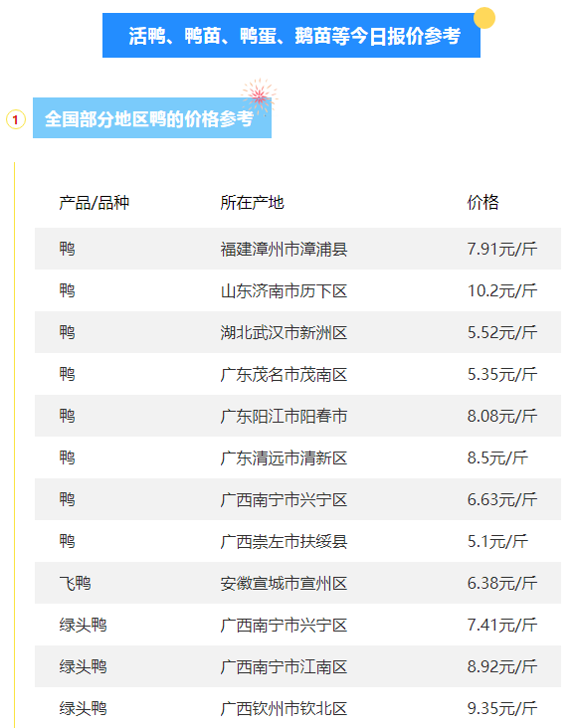Click the 10.2元/斤 price cell

click(502, 291)
